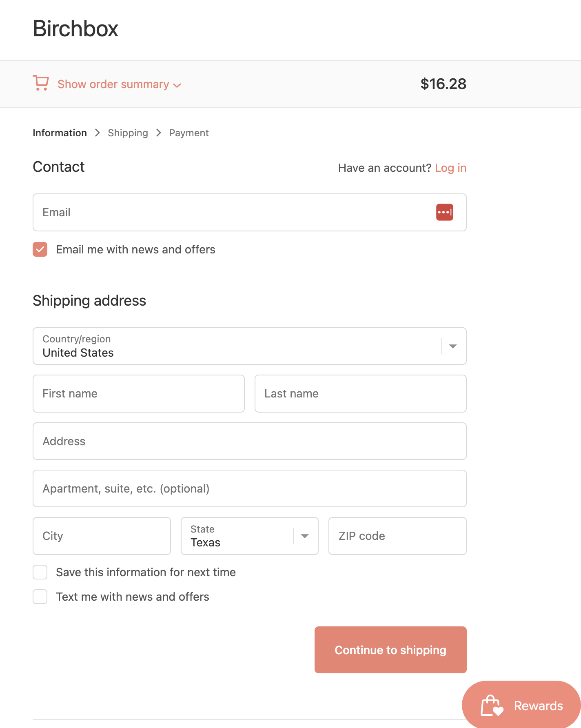Click the Birchbox logo
Screen dimensions: 581x728
75,29
